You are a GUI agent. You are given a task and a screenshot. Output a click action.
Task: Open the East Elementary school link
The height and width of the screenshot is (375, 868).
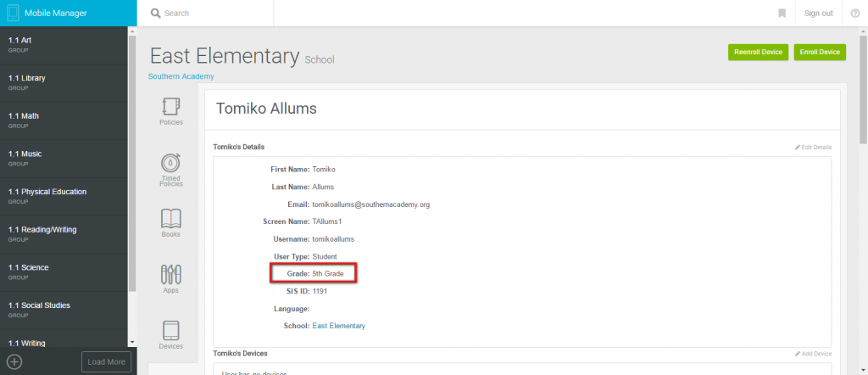339,326
